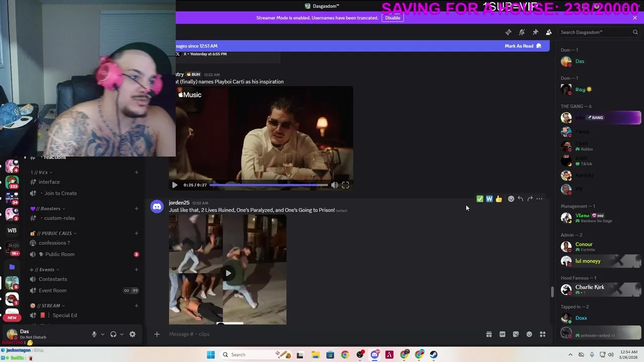Click the jorden25 username
Image resolution: width=644 pixels, height=362 pixels.
point(179,203)
